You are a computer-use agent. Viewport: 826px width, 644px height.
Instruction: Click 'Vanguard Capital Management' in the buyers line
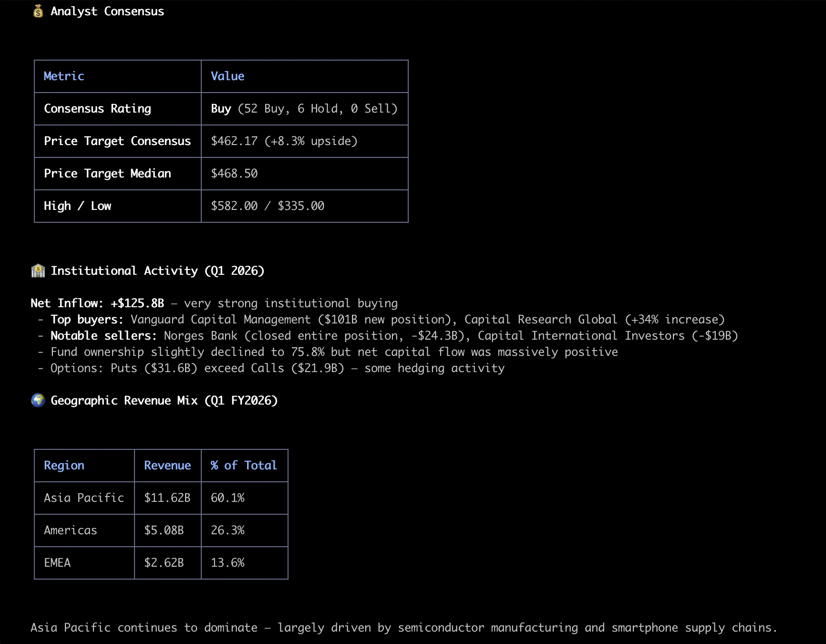tap(221, 320)
